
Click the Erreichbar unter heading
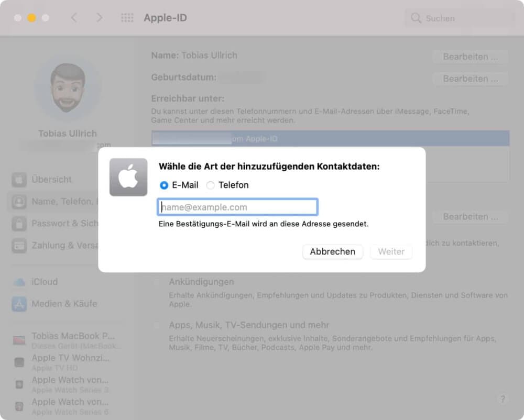(188, 98)
